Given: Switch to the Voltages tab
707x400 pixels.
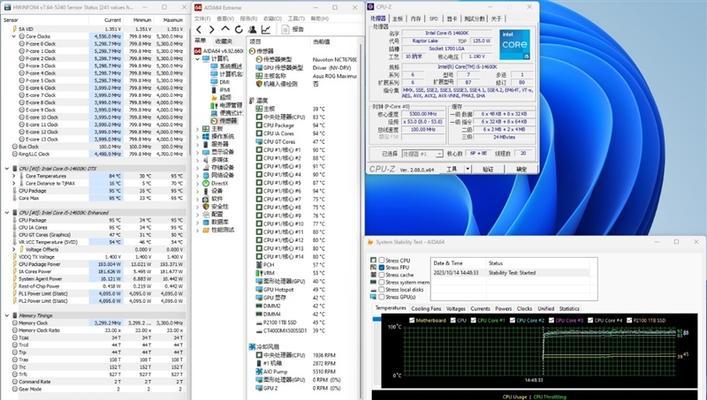Looking at the screenshot, I should (455, 309).
